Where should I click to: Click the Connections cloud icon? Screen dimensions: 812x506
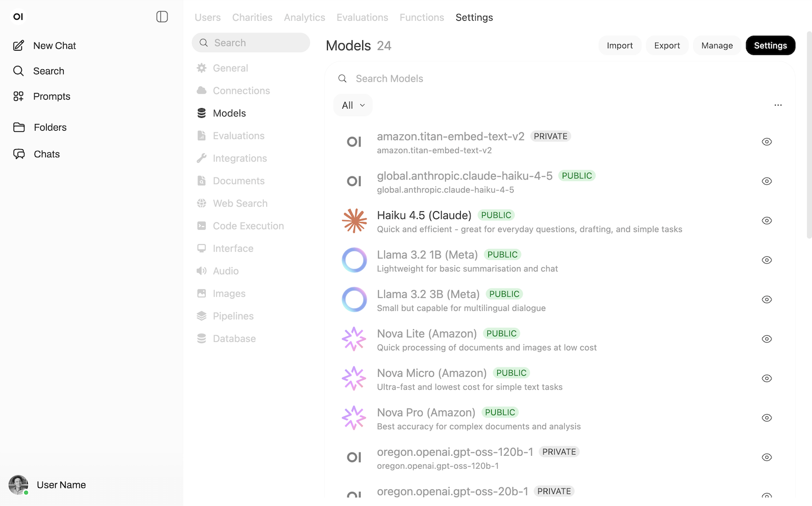click(201, 91)
